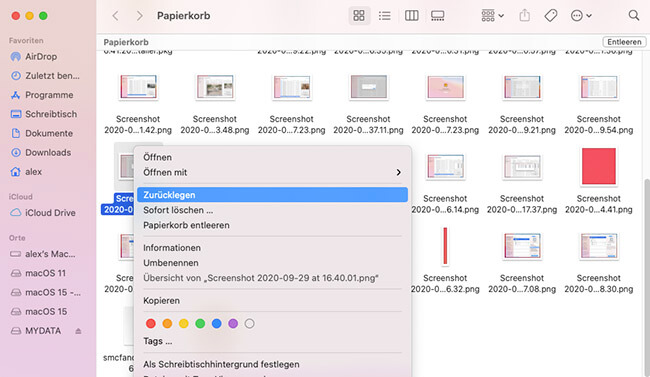Select thumbnail Screenshot 2020-0...37.11.png
The image size is (650, 377).
point(369,87)
